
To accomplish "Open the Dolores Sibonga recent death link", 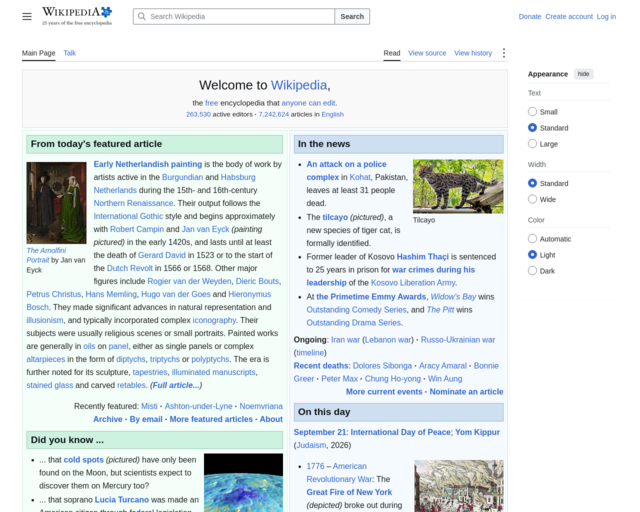I will (382, 365).
